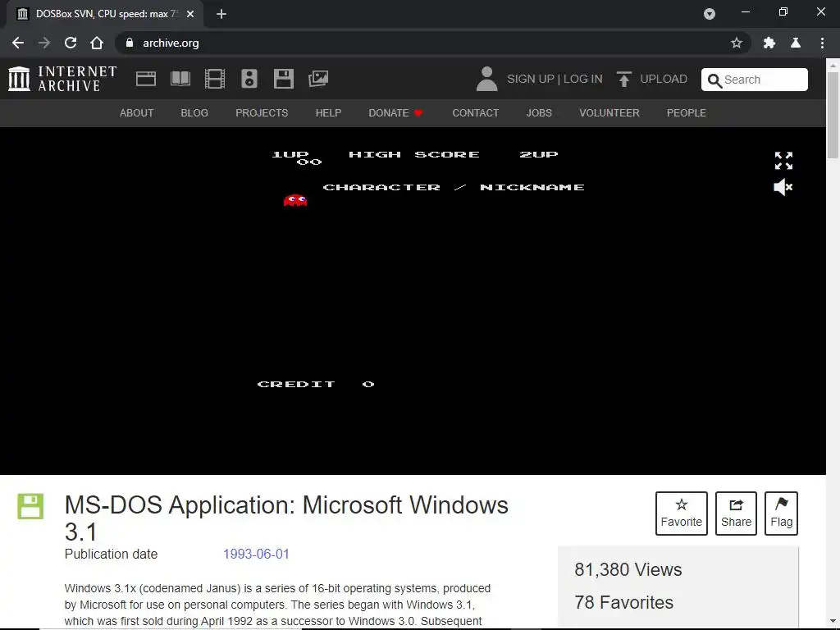The image size is (840, 630).
Task: Open the Images icon in the navbar
Action: 318,79
